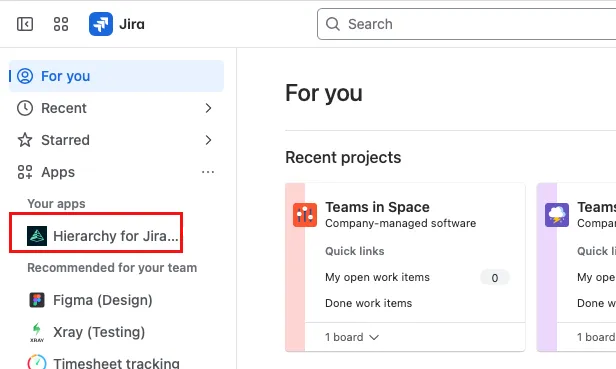
Task: Click the Hierarchy for Jira pyramid icon
Action: tap(37, 236)
